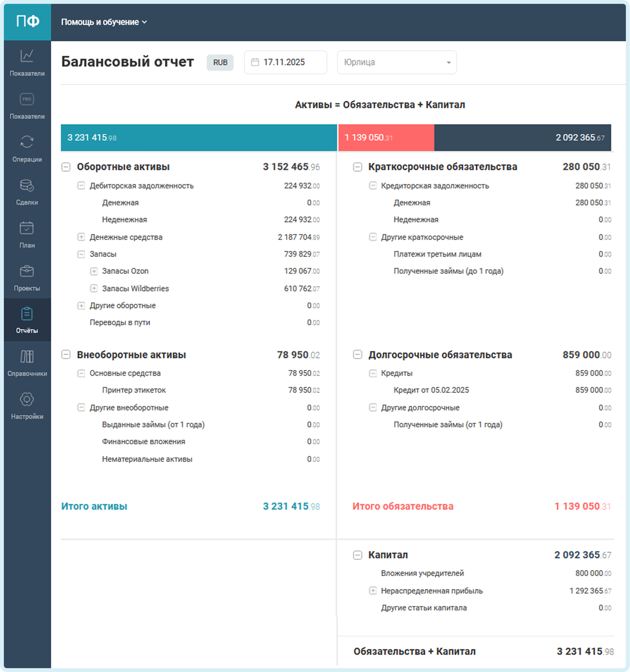Select Кредит от 05.02.2025 row
Viewport: 630px width, 672px height.
coord(502,390)
